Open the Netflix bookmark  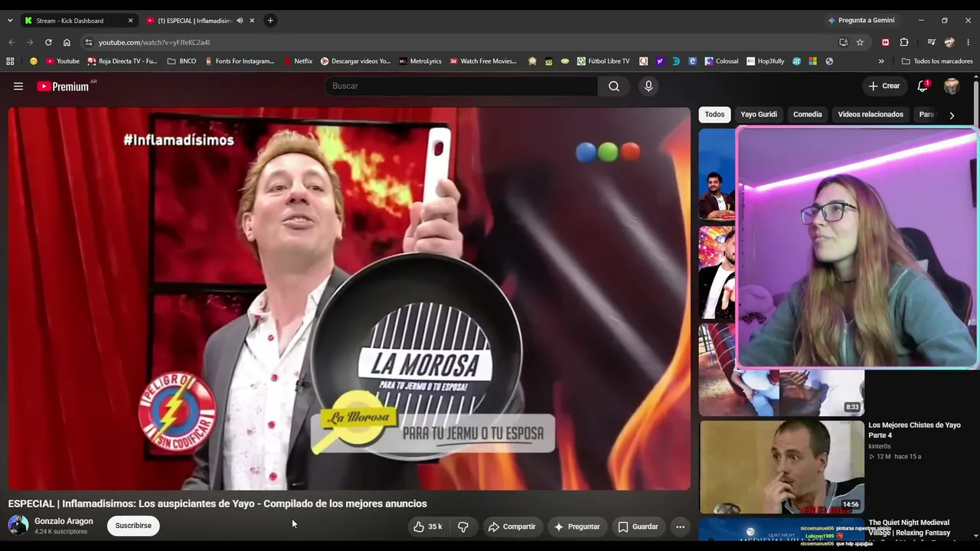coord(298,61)
